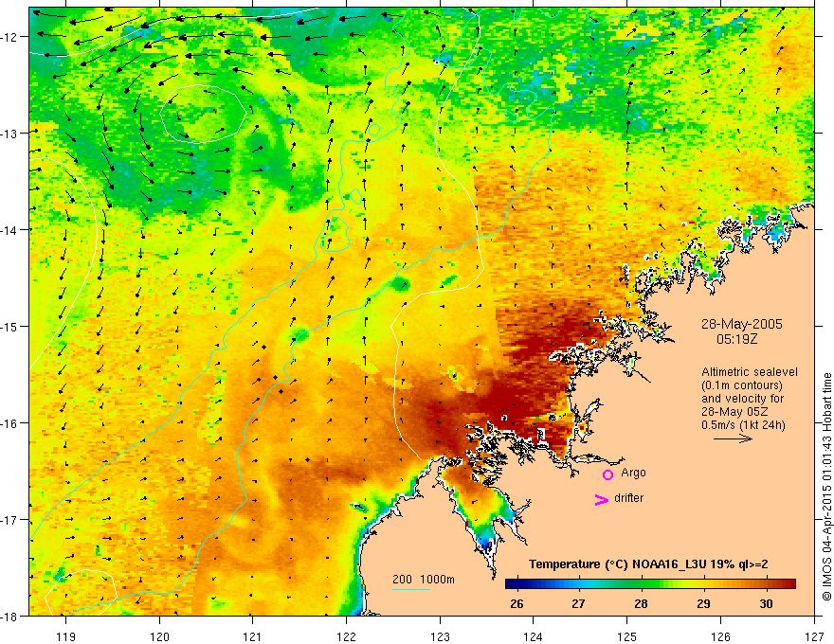Click the vertical IMOS copyright timestamp text
834x644 pixels.
(826, 487)
